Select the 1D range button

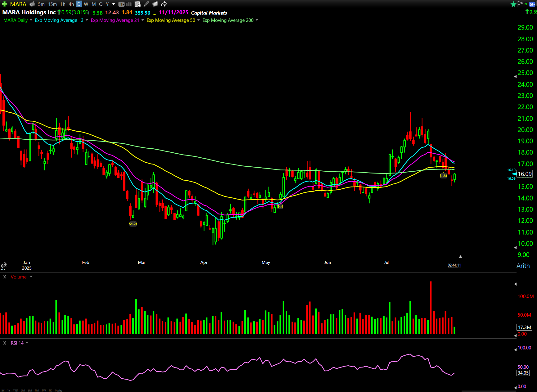point(51,390)
